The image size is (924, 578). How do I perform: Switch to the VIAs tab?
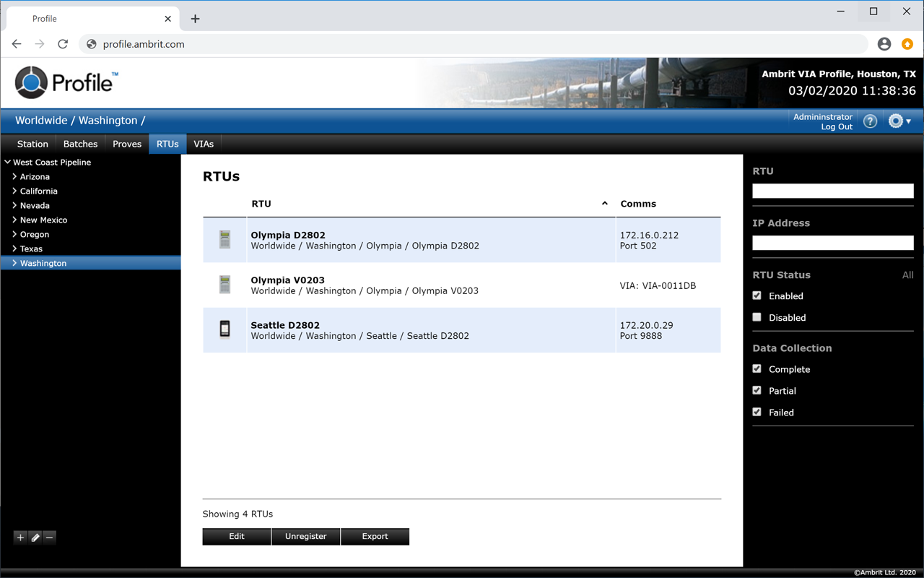(x=204, y=144)
